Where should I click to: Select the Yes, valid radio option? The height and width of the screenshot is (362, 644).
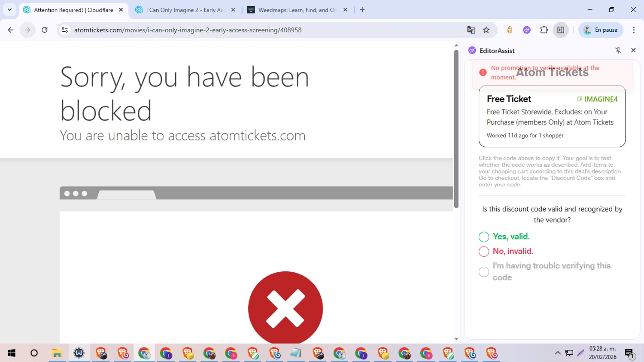click(x=484, y=237)
